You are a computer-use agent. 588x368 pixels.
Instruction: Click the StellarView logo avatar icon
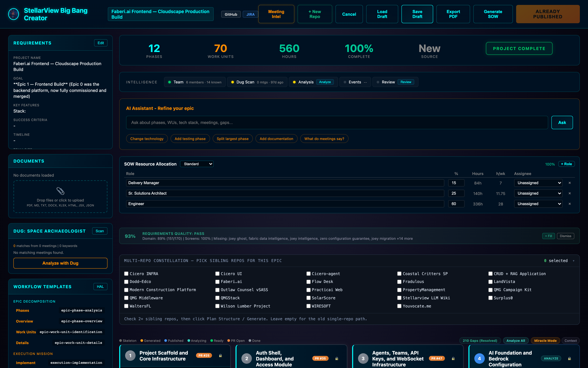pyautogui.click(x=13, y=14)
